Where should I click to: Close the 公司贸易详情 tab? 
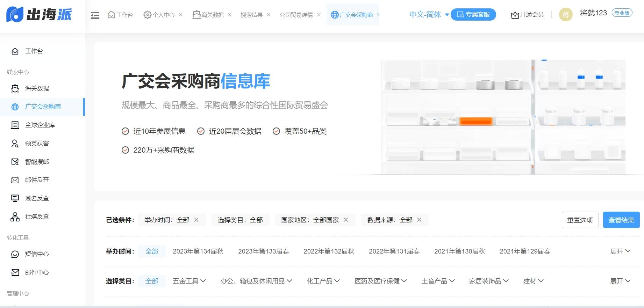click(319, 15)
